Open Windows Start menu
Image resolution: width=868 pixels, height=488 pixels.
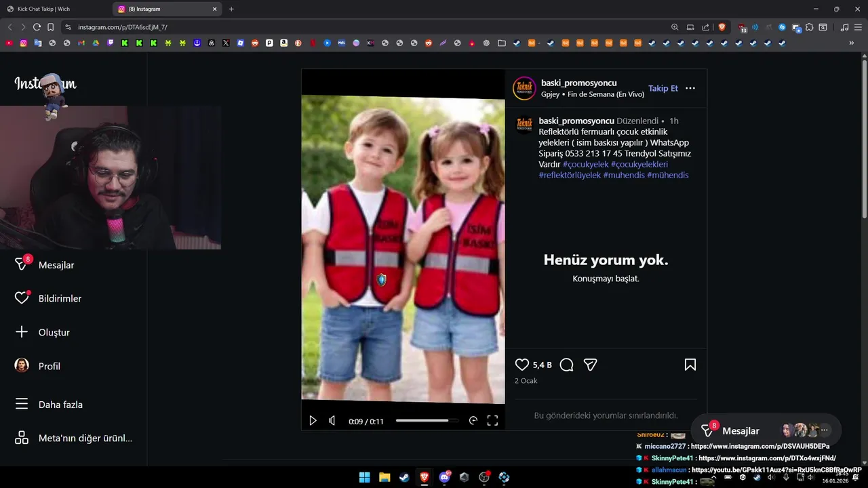point(364,477)
